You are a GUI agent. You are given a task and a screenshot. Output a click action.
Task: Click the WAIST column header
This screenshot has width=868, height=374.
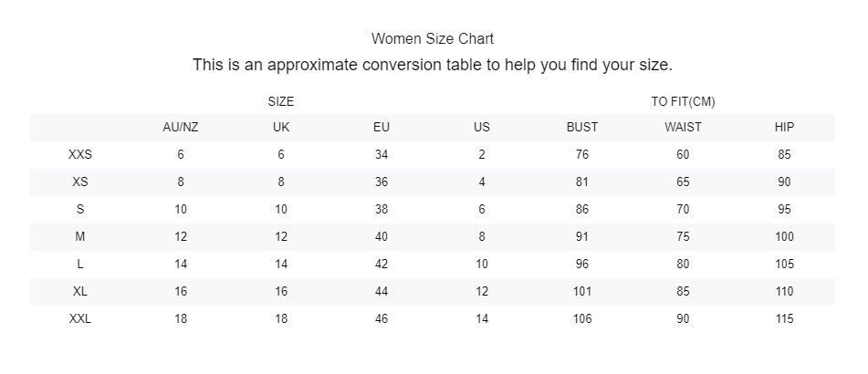[683, 127]
